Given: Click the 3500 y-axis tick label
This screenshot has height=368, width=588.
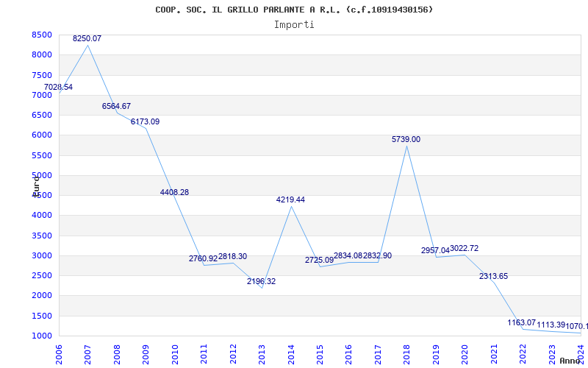Looking at the screenshot, I should 42,236.
